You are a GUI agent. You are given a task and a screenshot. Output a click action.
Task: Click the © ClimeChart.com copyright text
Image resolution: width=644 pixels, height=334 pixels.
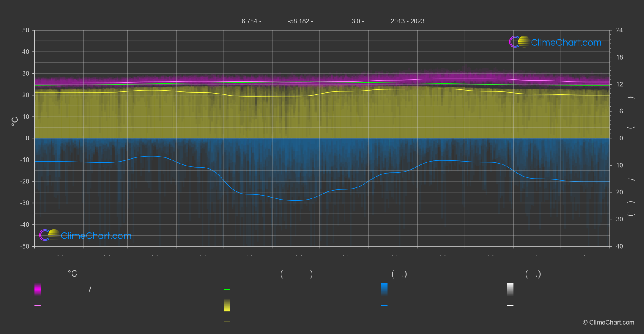[608, 322]
